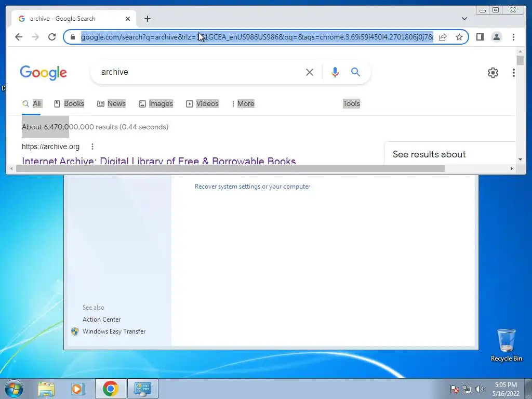Click the https://archive.org URL text

point(50,147)
